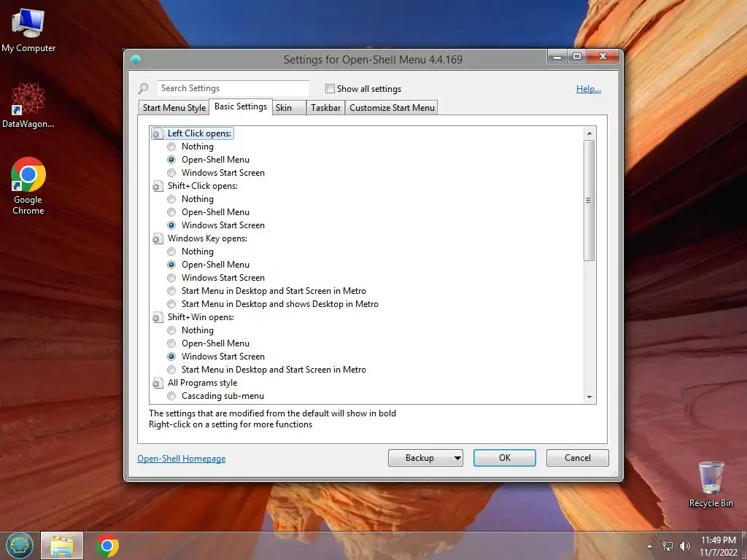This screenshot has width=747, height=560.
Task: Open the Backup dropdown button
Action: [425, 458]
